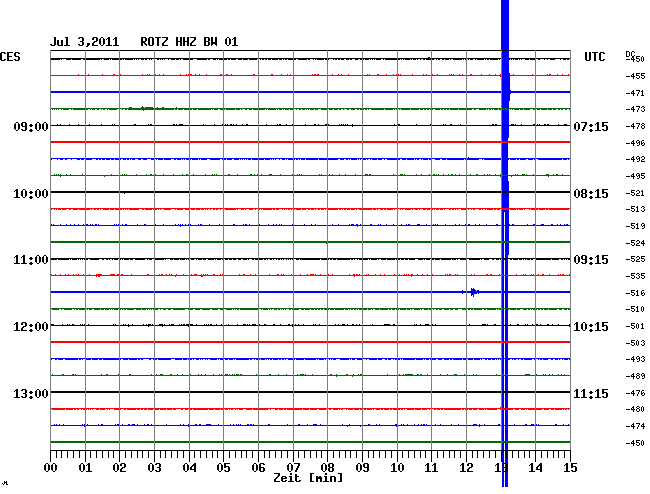Click the large blue vertical spike at minute 13
The image size is (650, 494).
(x=504, y=243)
